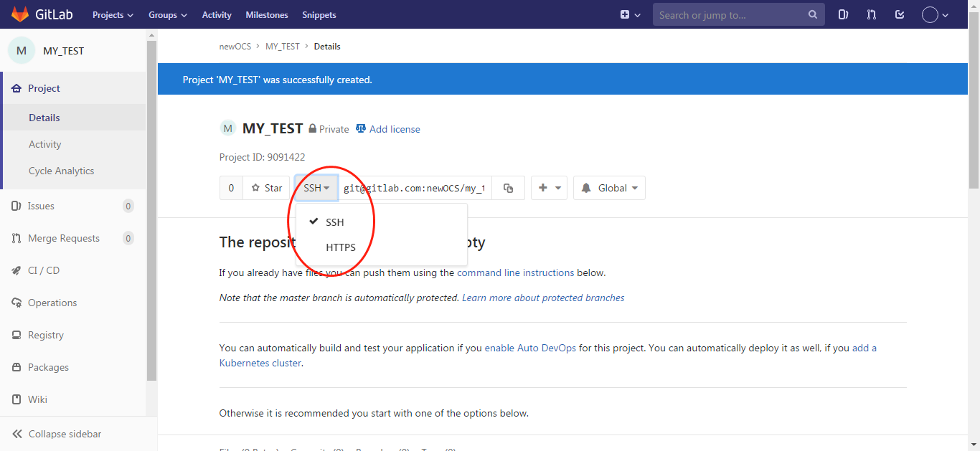Viewport: 980px width, 451px height.
Task: Click the todos checkmark icon in the navbar
Action: click(x=899, y=14)
